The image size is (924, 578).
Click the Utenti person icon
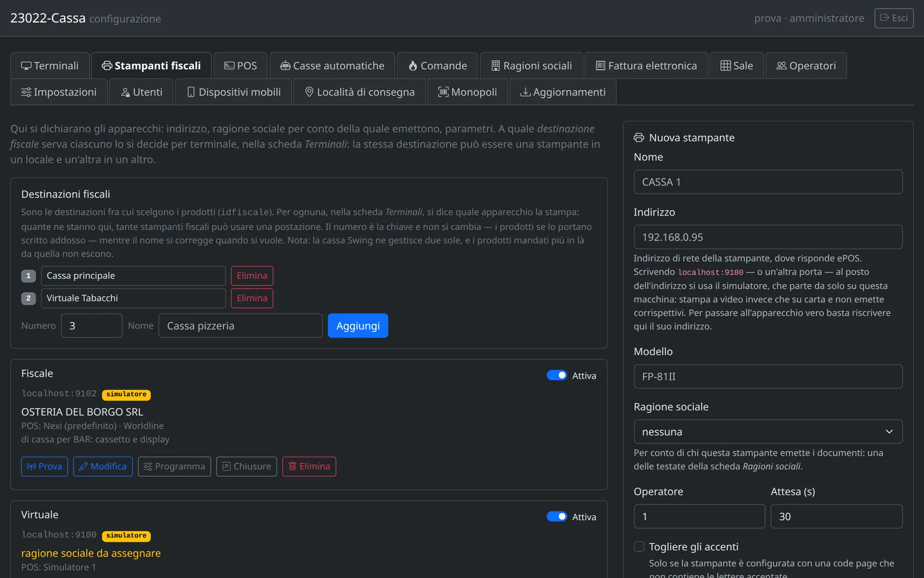click(125, 92)
